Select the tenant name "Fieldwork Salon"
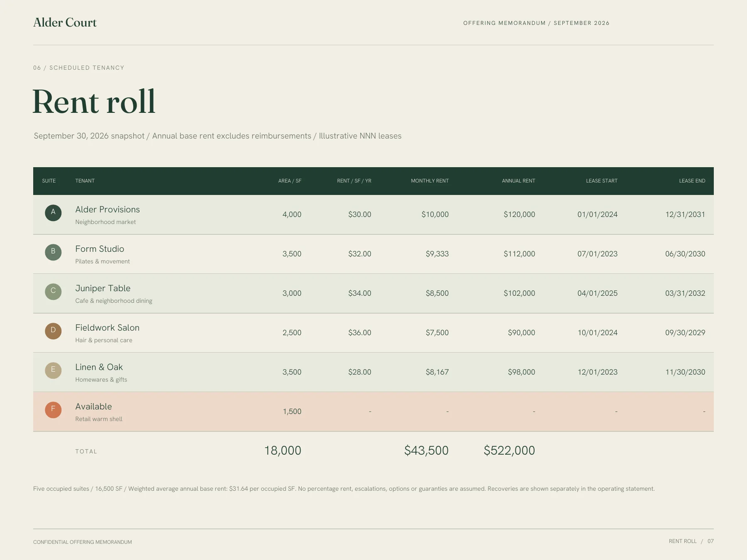Screen dimensions: 747x560 tap(107, 328)
